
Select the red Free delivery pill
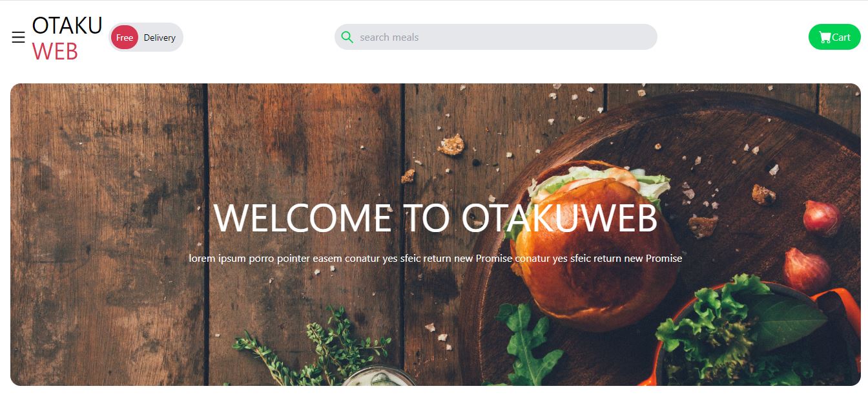125,37
